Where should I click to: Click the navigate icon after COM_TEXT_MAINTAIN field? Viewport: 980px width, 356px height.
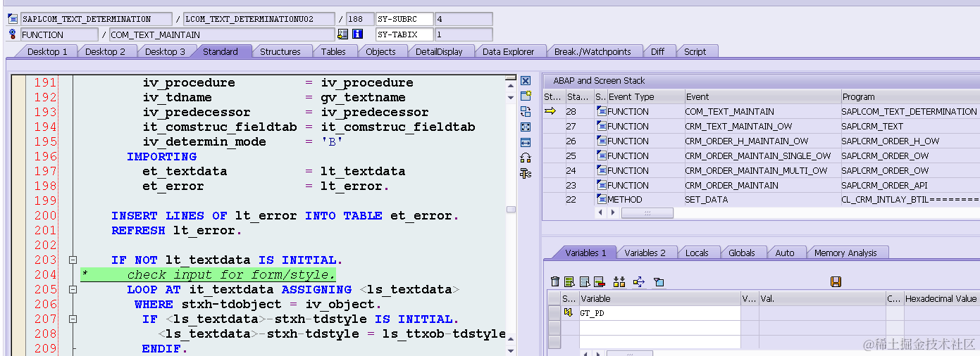point(343,34)
